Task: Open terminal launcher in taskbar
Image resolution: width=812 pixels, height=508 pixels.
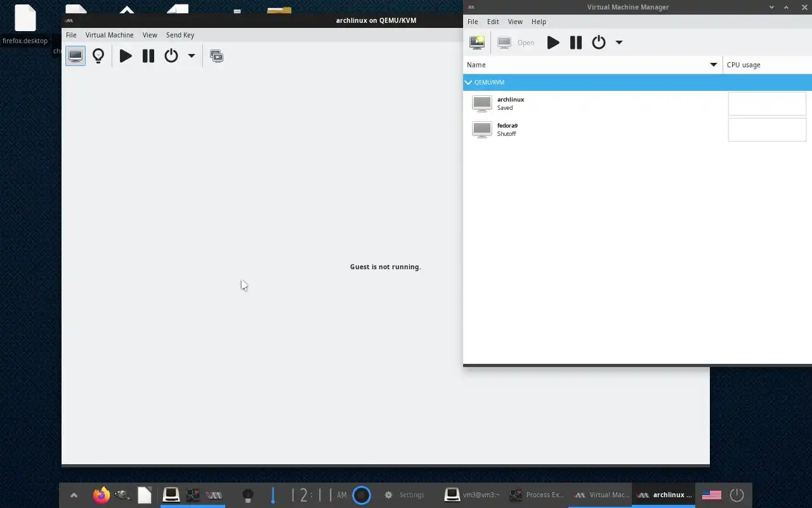Action: pyautogui.click(x=171, y=495)
